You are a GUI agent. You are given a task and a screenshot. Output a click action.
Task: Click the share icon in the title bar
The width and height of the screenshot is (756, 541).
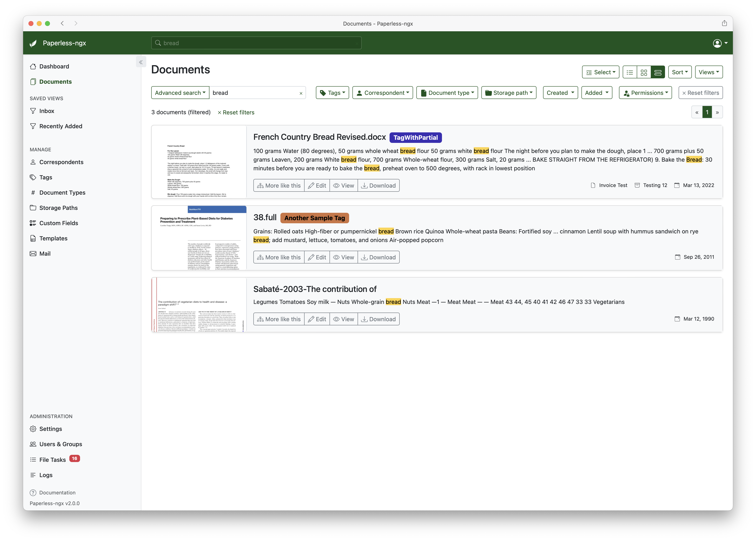(x=724, y=23)
